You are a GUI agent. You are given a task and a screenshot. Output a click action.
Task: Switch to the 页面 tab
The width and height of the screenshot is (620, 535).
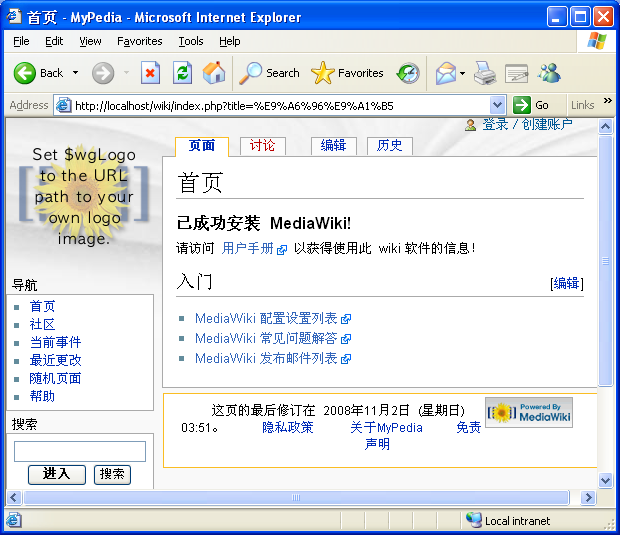click(x=202, y=146)
